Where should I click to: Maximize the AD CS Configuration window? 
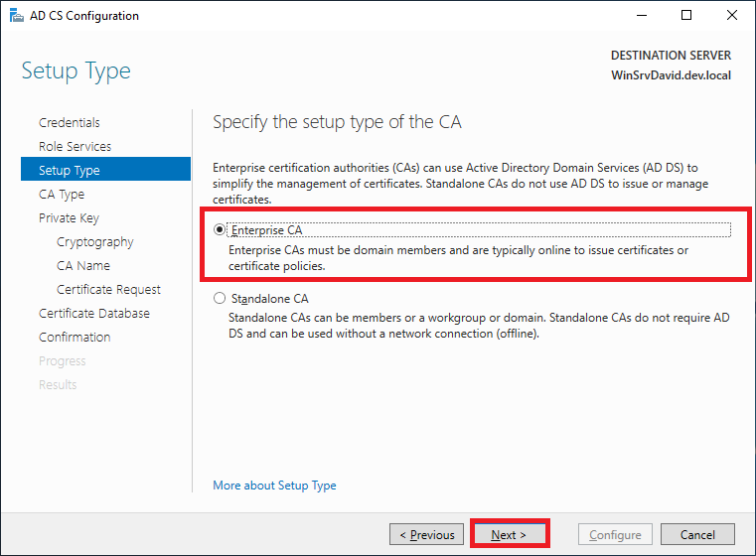[x=686, y=16]
